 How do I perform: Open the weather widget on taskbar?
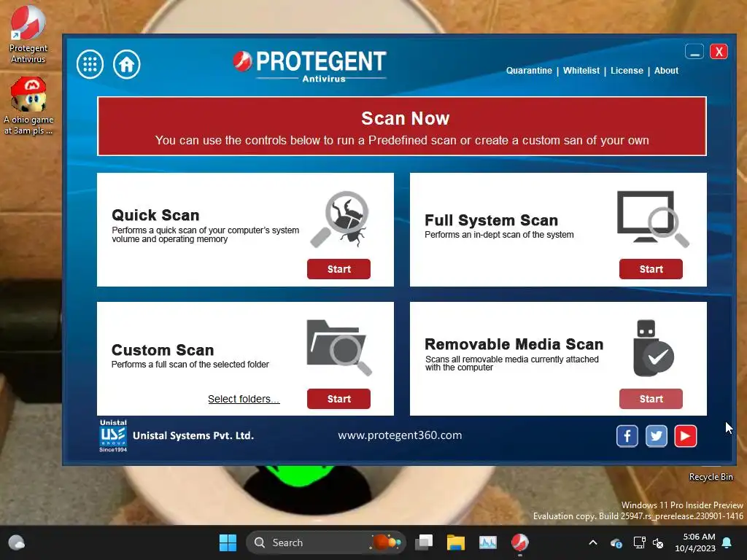pyautogui.click(x=17, y=542)
